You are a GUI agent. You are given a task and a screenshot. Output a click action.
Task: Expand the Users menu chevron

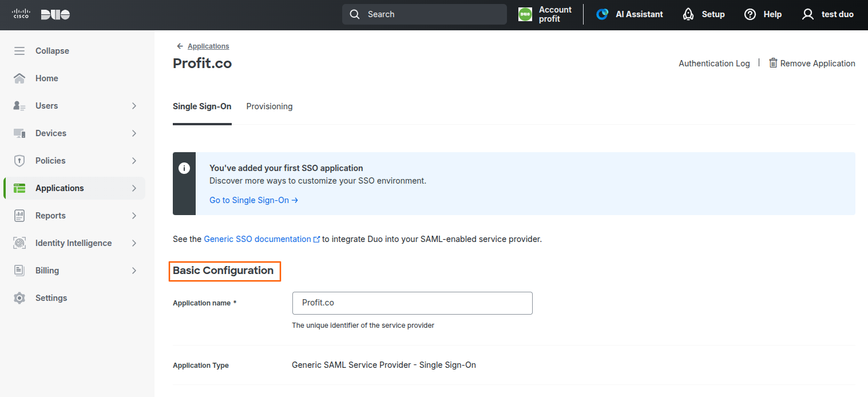134,106
